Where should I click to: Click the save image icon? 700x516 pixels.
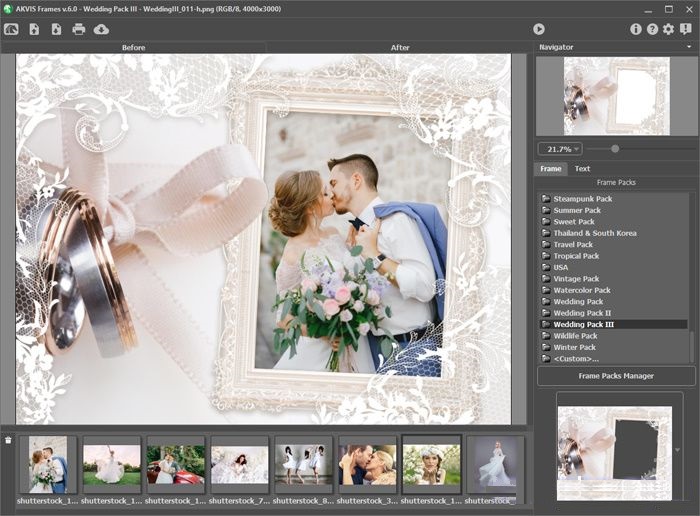(x=56, y=29)
